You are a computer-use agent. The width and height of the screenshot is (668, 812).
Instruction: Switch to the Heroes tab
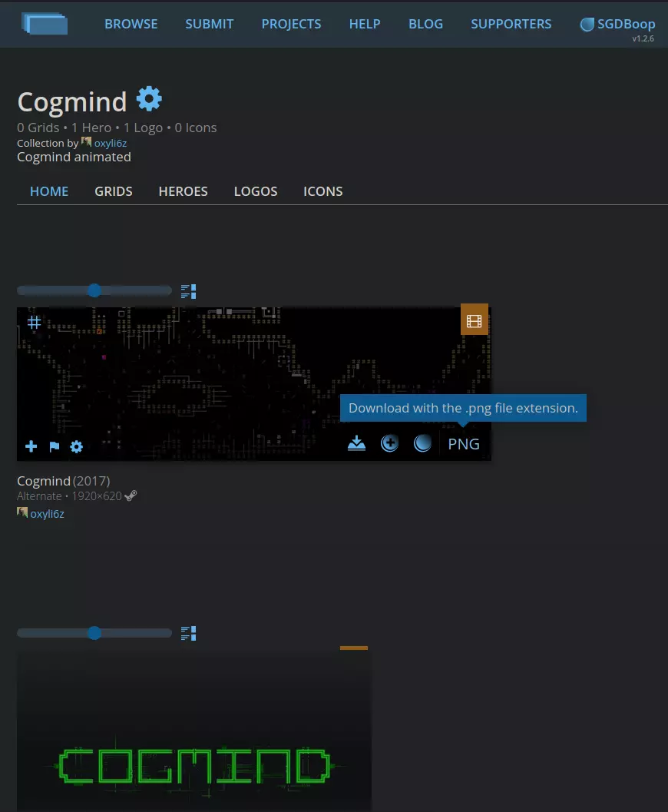point(184,191)
